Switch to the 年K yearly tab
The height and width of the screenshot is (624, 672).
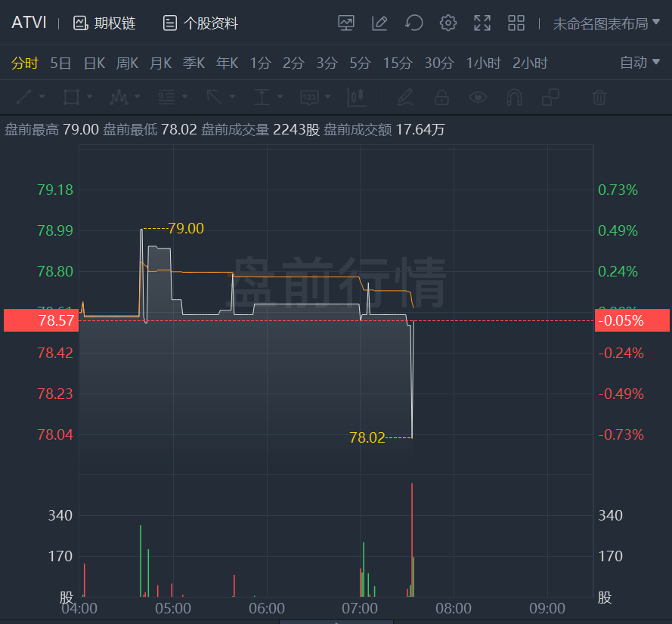(227, 63)
